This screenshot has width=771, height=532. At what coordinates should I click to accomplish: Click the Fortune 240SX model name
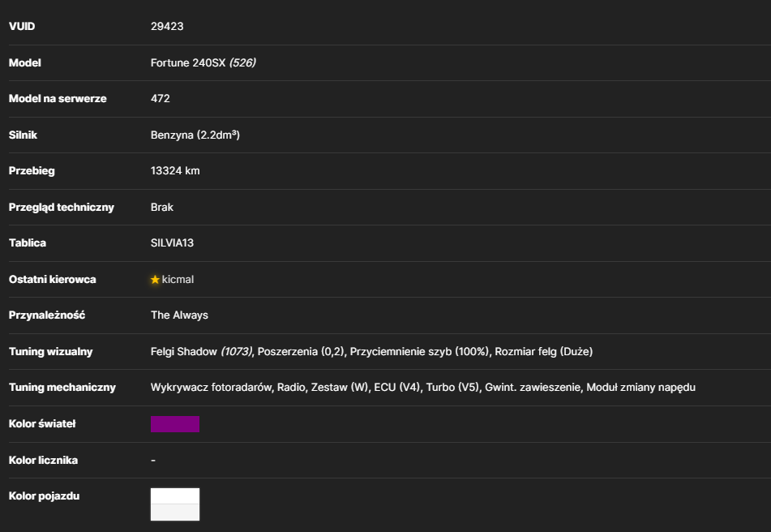click(x=188, y=63)
